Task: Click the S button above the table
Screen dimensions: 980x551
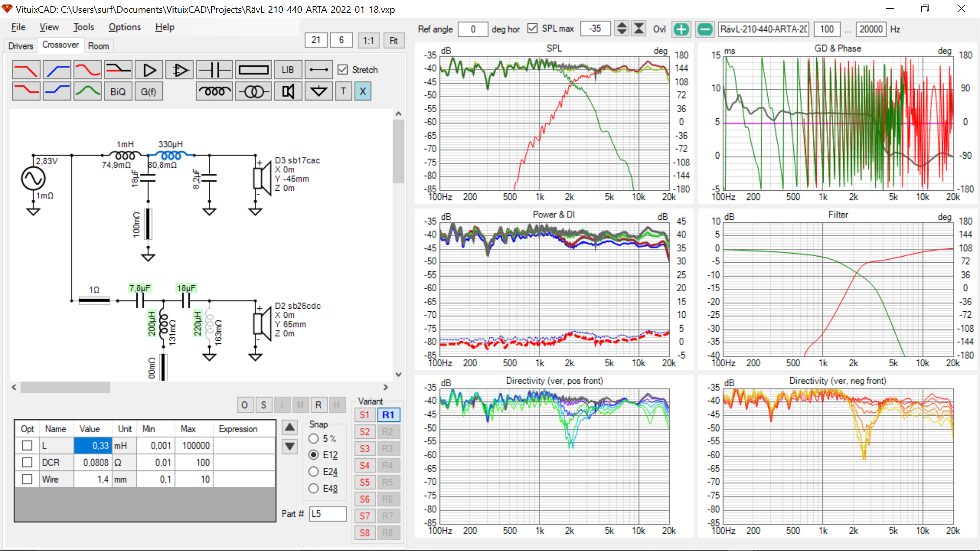Action: [263, 405]
